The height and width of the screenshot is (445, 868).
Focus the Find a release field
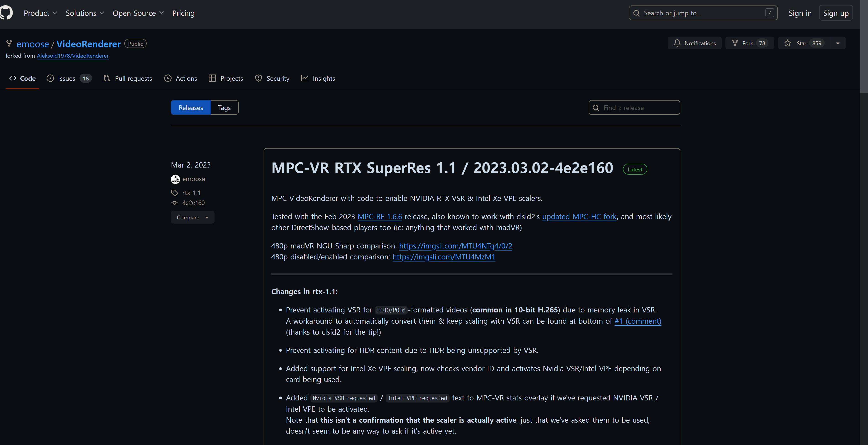click(x=634, y=108)
